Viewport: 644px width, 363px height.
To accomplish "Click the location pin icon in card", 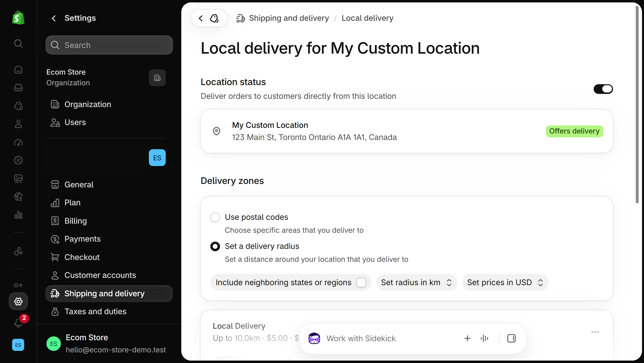I will [x=217, y=131].
